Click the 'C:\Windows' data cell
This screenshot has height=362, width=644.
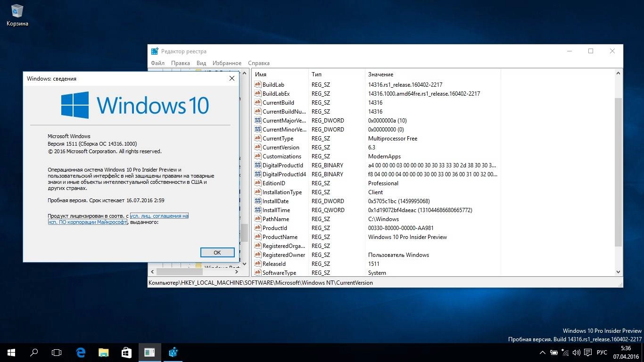point(383,219)
